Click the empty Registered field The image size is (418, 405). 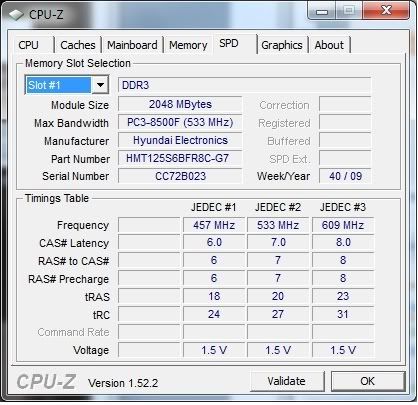point(345,122)
